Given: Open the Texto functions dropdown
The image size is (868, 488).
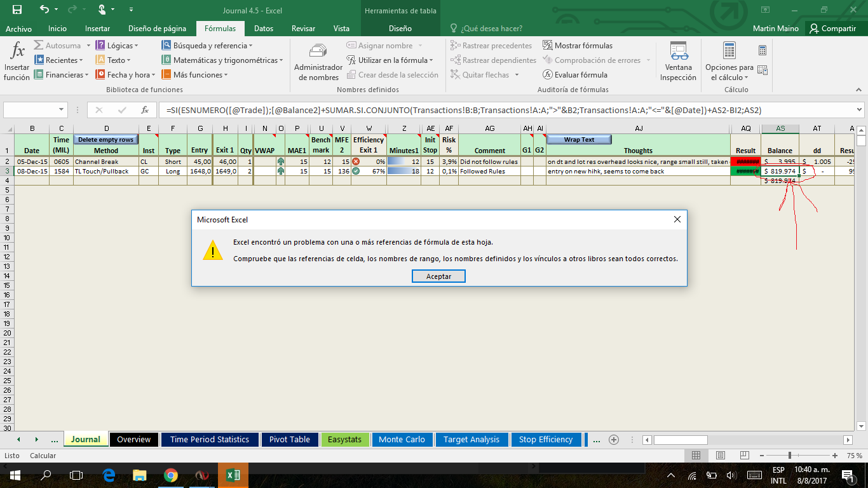Looking at the screenshot, I should tap(113, 60).
